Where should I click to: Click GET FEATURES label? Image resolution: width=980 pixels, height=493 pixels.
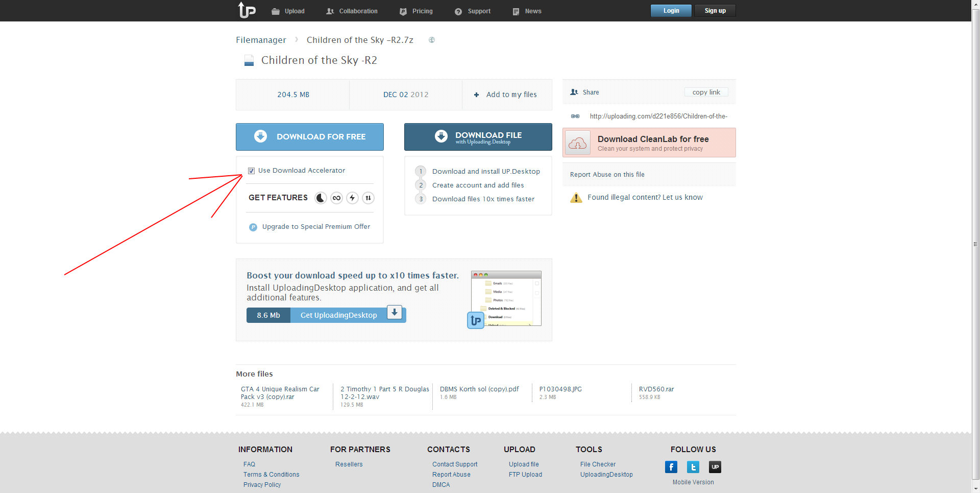(278, 198)
